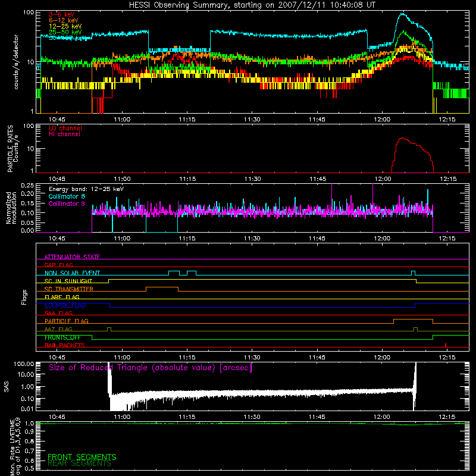
Task: Click the SC_TRANSMITTER raised pulse segment
Action: coord(162,287)
